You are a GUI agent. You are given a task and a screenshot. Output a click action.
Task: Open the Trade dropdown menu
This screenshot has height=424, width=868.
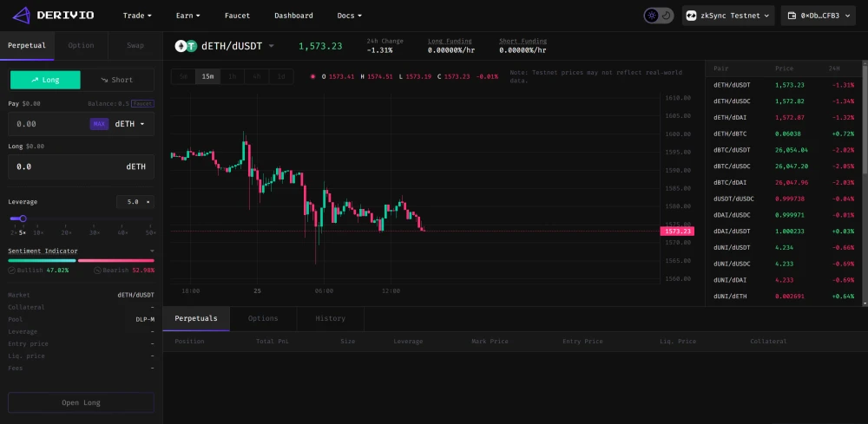(137, 16)
